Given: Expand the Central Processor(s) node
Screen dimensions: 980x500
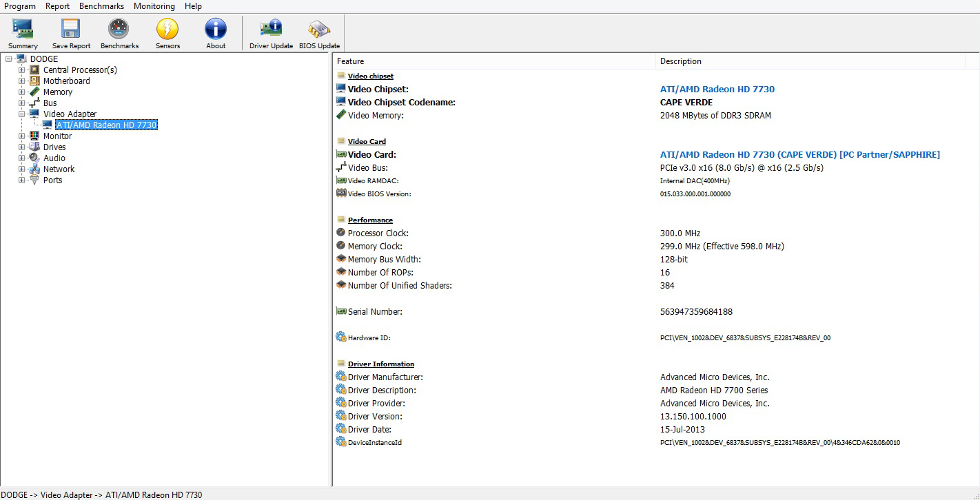Looking at the screenshot, I should point(21,70).
